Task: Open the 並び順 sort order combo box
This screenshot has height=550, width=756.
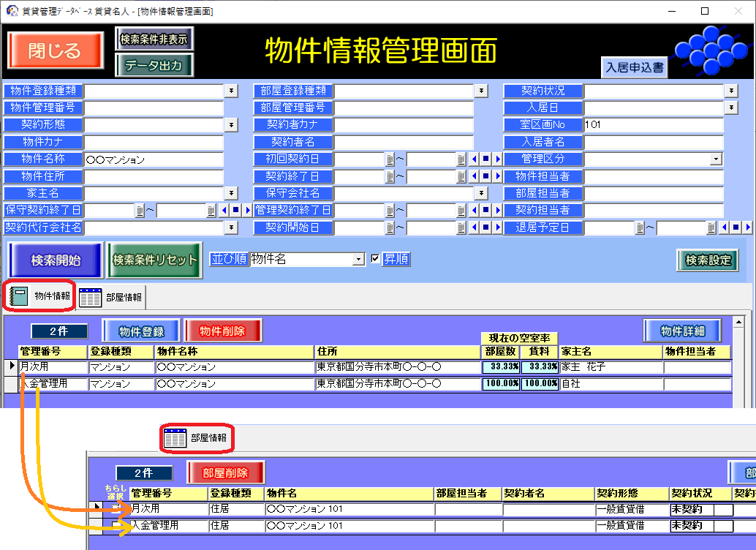Action: tap(358, 259)
